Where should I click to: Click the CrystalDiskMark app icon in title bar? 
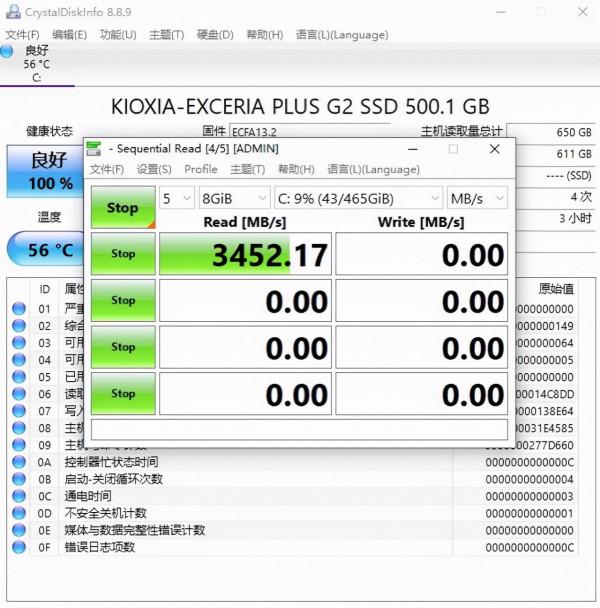(x=95, y=149)
